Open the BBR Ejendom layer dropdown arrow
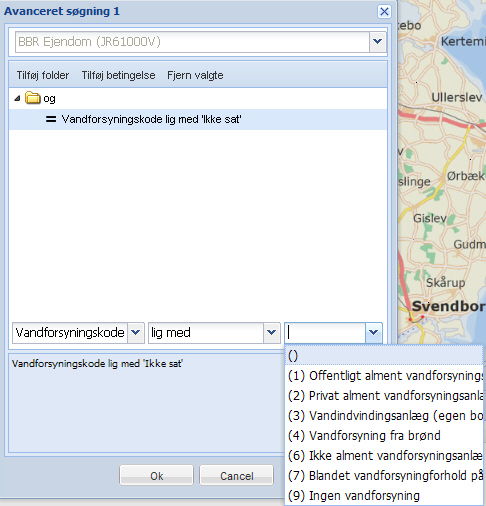Screen dimensions: 486x506 [x=377, y=42]
